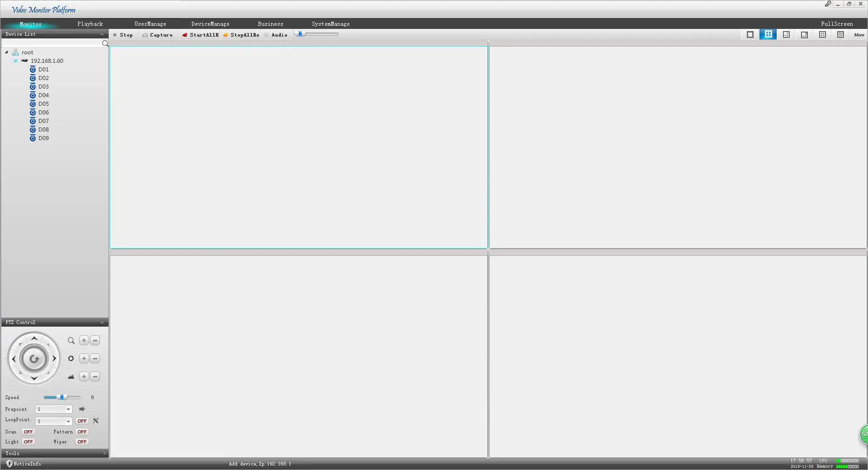The height and width of the screenshot is (470, 868).
Task: Collapse the PTZ Control panel arrow
Action: (102, 323)
